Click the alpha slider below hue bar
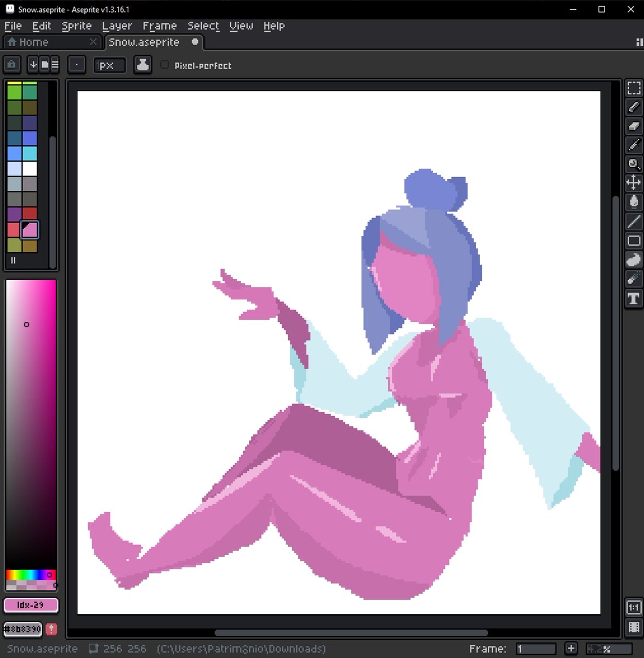644x658 pixels. [x=31, y=586]
